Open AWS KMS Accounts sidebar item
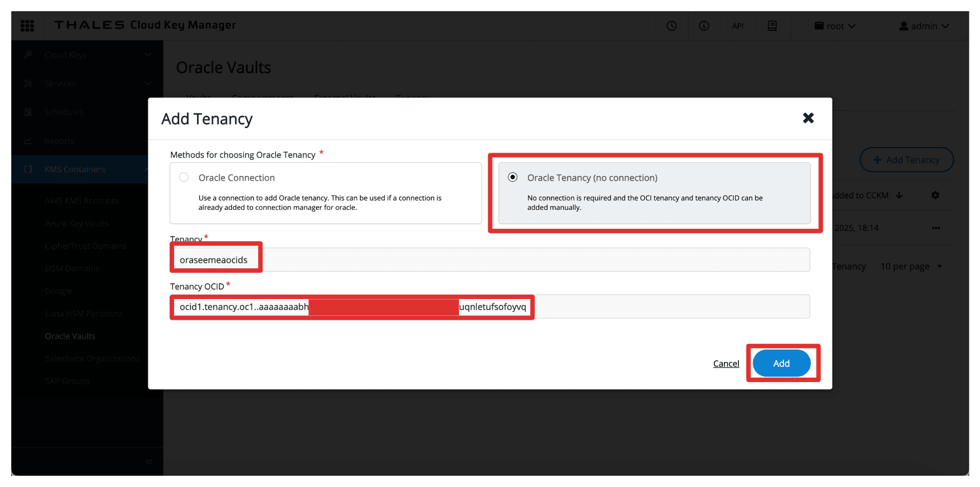 [81, 200]
